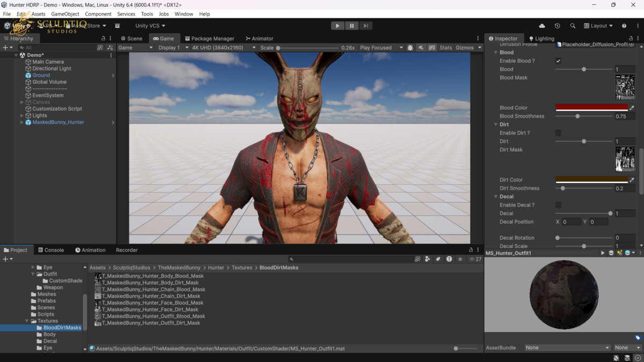Use the Dirt Color eyedropper
644x362 pixels.
(632, 180)
